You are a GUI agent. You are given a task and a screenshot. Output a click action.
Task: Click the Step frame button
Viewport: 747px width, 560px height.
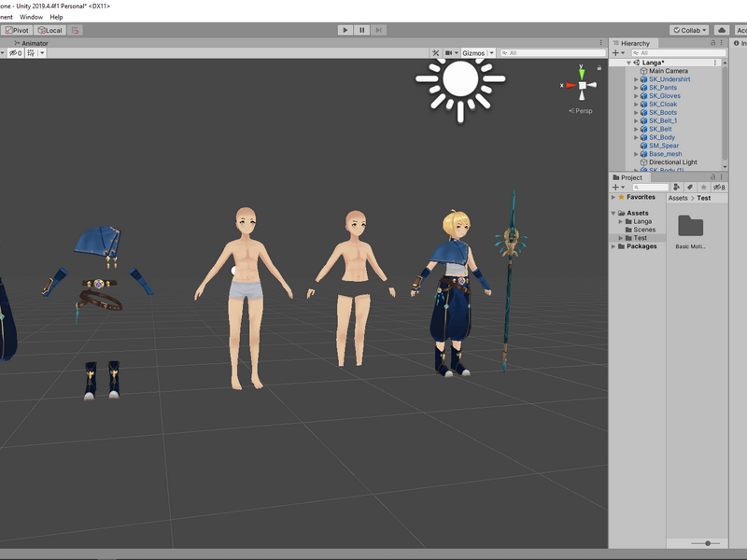pyautogui.click(x=378, y=30)
